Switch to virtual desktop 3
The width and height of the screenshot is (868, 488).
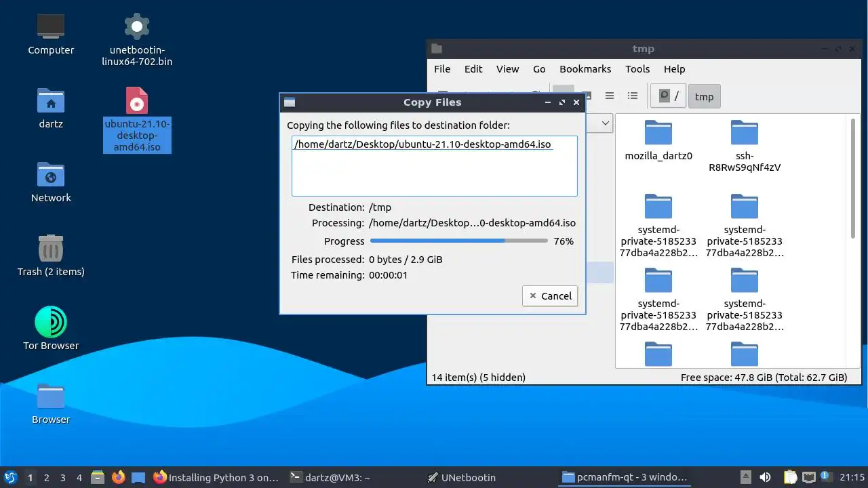click(x=62, y=477)
